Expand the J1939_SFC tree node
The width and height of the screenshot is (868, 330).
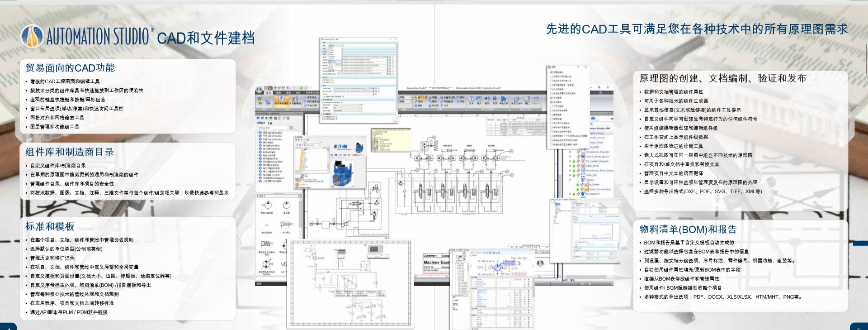[570, 175]
